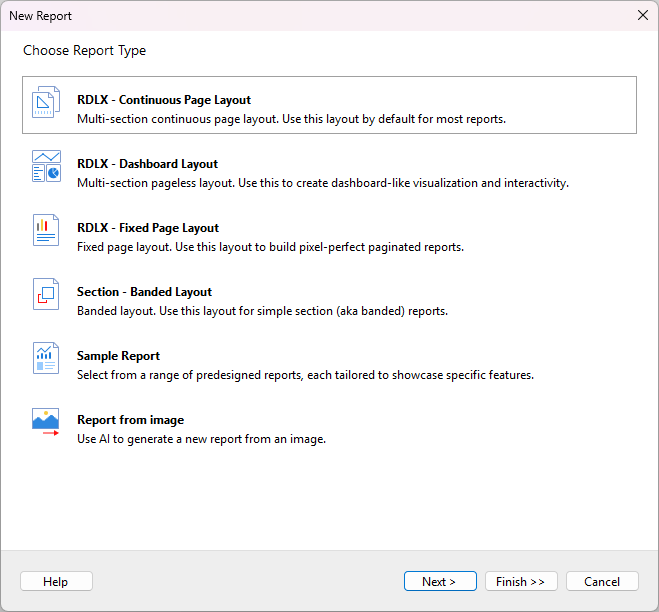Choose 'RDLX - Fixed Page Layout' title
The image size is (659, 612).
tap(148, 228)
